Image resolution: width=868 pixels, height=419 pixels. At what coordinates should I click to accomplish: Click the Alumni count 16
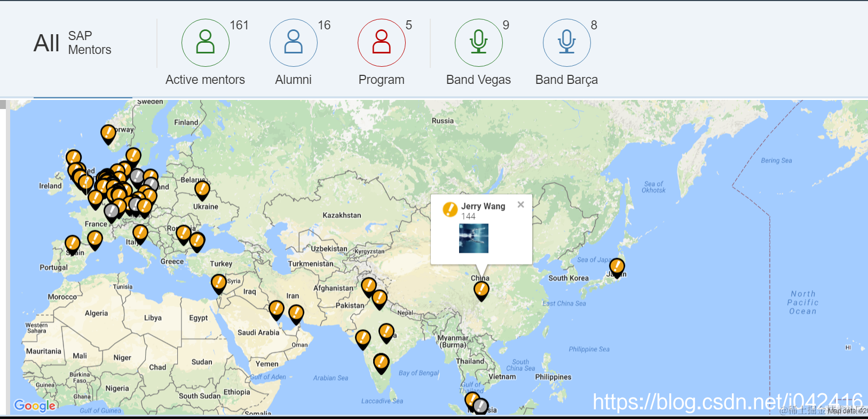324,25
